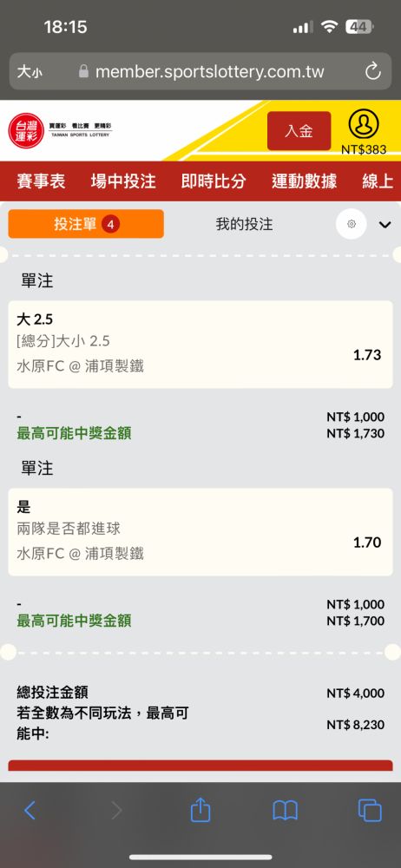Collapse the bet slip with chevron arrow

[385, 224]
